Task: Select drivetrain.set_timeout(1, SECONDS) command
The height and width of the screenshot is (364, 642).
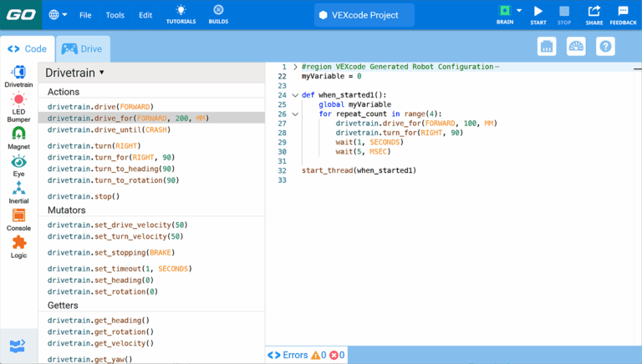Action: (120, 269)
